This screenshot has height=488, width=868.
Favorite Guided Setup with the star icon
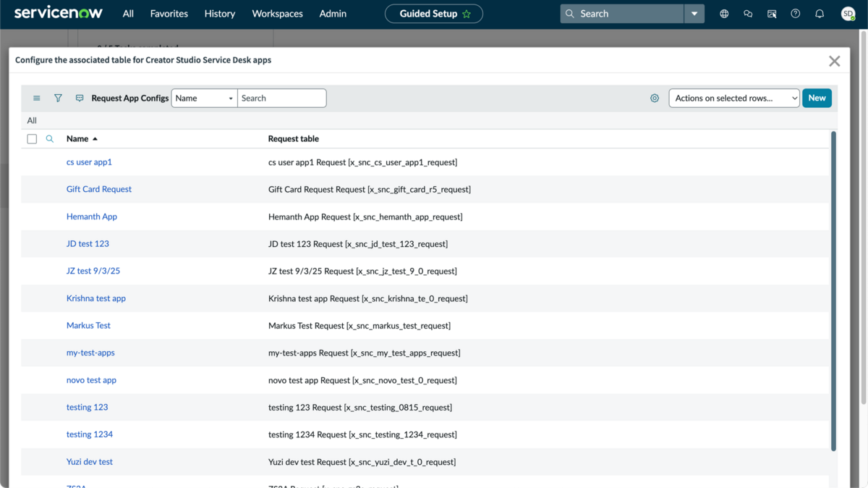click(x=467, y=14)
